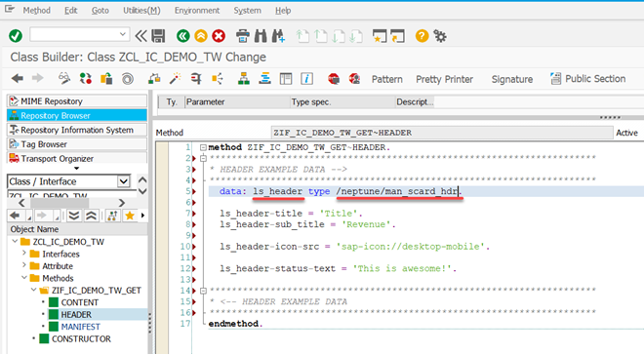Select the Repository Browser
The image size is (644, 355).
[x=77, y=115]
